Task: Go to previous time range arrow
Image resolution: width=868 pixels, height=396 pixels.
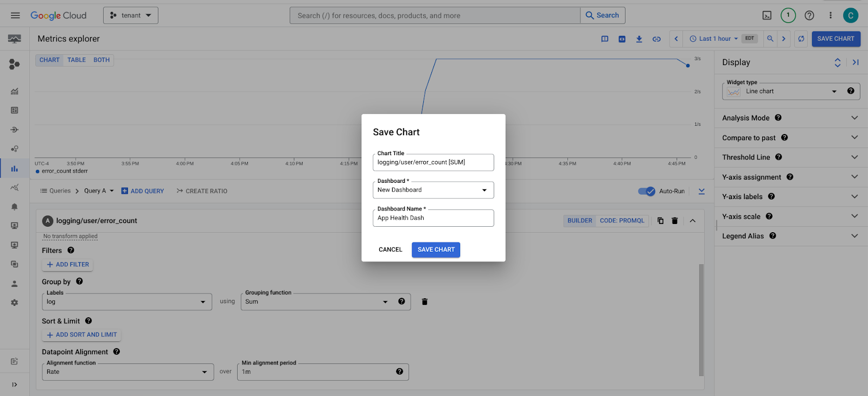Action: [x=676, y=39]
